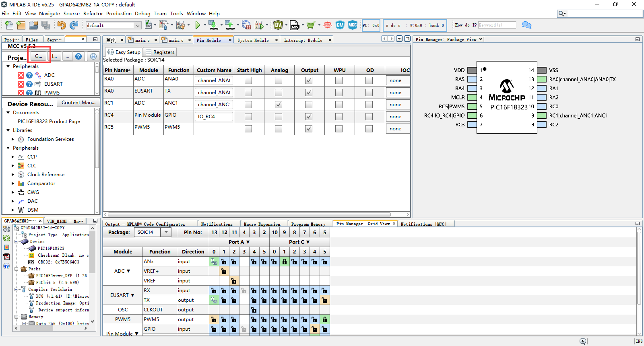Click green pin 6 box for RC4
This screenshot has width=644, height=346.
tap(472, 115)
